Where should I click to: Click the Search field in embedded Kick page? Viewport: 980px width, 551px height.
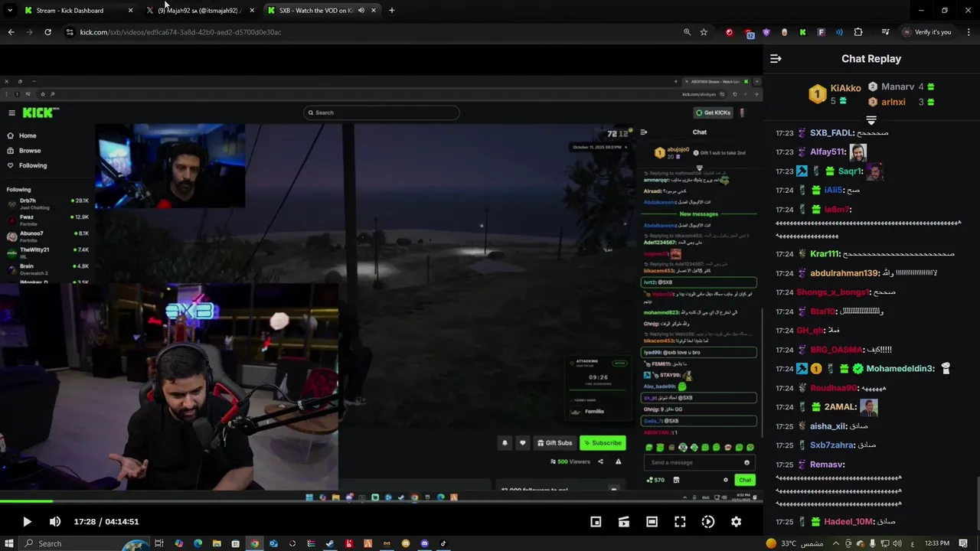click(x=381, y=112)
